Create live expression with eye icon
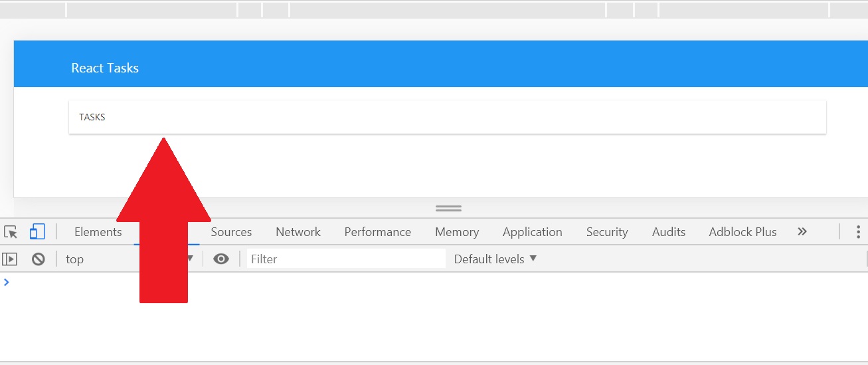 coord(221,259)
